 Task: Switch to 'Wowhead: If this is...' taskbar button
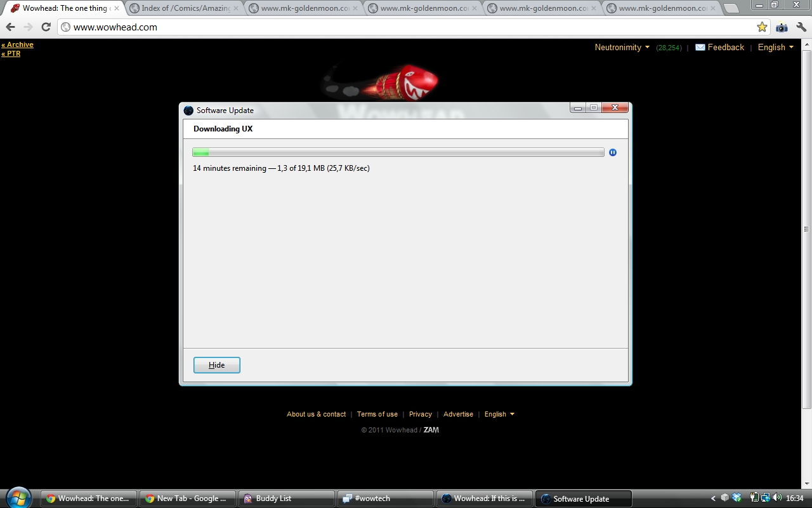(485, 498)
